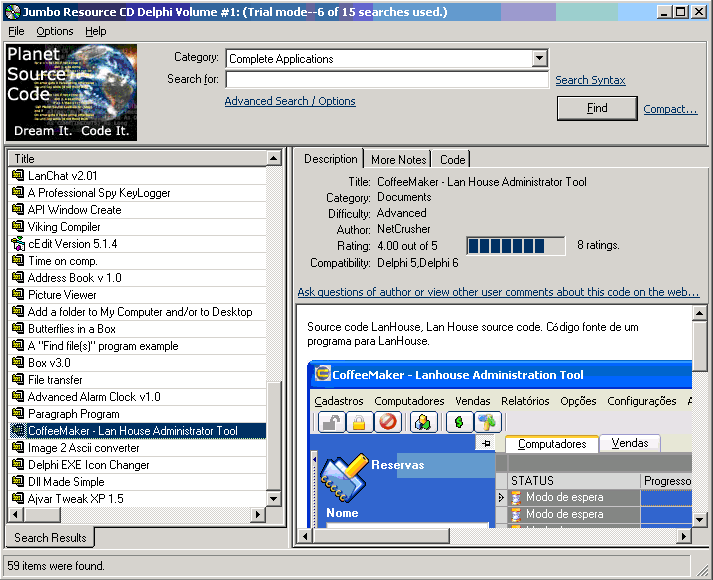Click first Modo de espera hourglass icon
The image size is (713, 580).
pos(516,497)
